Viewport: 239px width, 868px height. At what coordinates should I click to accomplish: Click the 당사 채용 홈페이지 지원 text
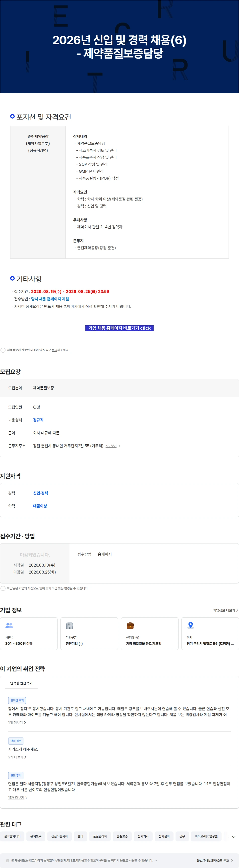(x=50, y=299)
